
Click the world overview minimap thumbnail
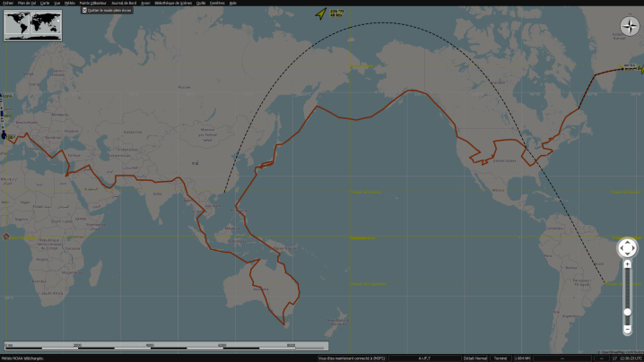coord(33,25)
